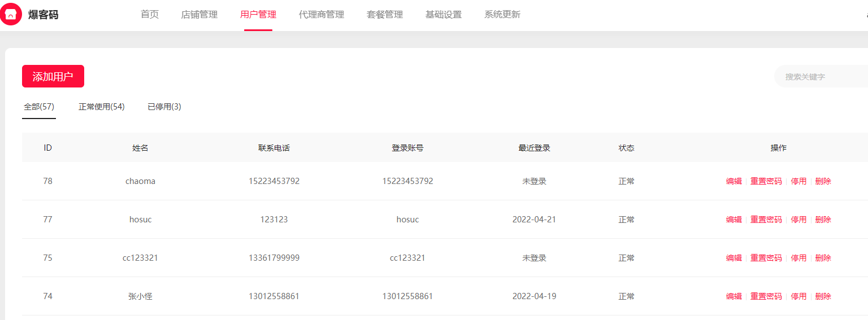Viewport: 868px width, 320px height.
Task: Click the 爆客码 logo icon
Action: (x=11, y=15)
